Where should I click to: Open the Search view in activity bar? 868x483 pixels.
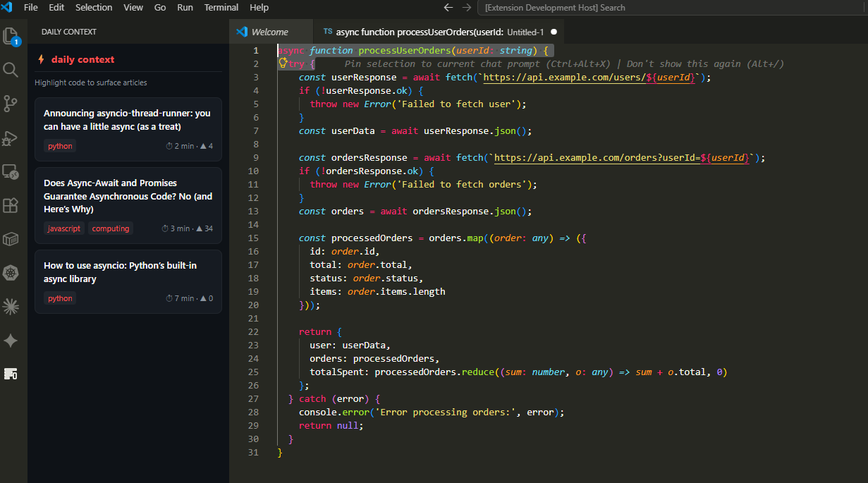coord(11,70)
